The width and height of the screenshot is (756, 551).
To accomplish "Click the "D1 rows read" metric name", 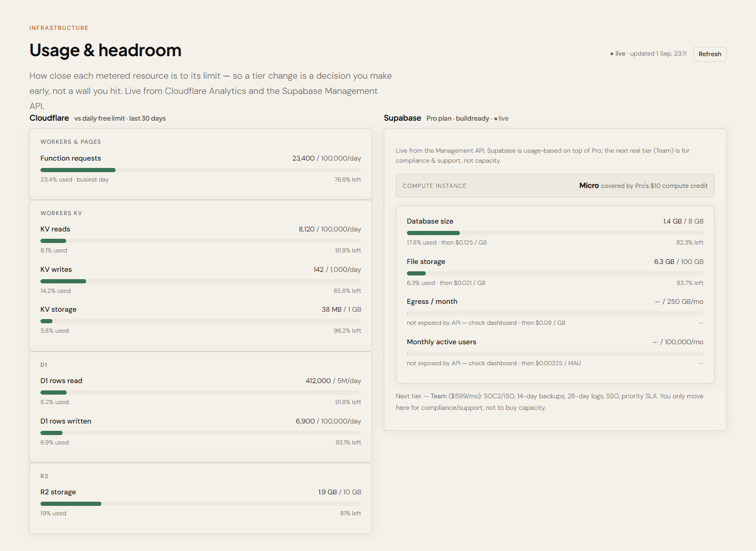I will [61, 381].
